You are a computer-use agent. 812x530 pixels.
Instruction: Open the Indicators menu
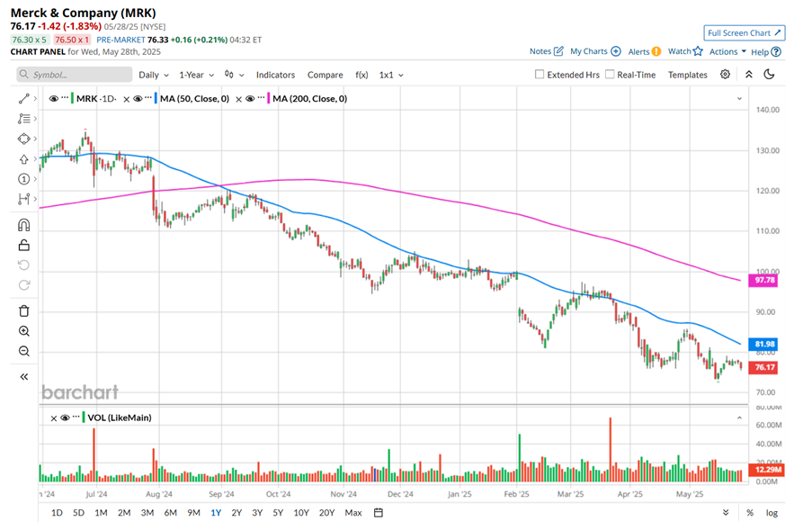tap(275, 75)
